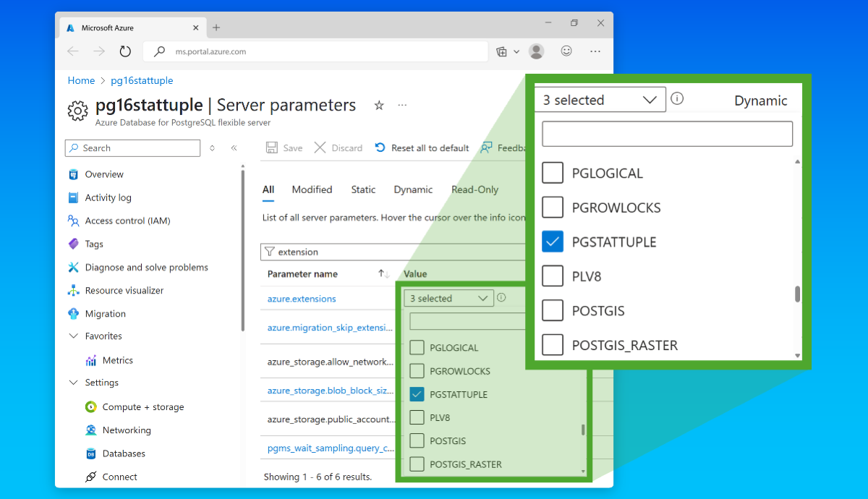Image resolution: width=868 pixels, height=499 pixels.
Task: Switch to the All tab
Action: coord(268,189)
